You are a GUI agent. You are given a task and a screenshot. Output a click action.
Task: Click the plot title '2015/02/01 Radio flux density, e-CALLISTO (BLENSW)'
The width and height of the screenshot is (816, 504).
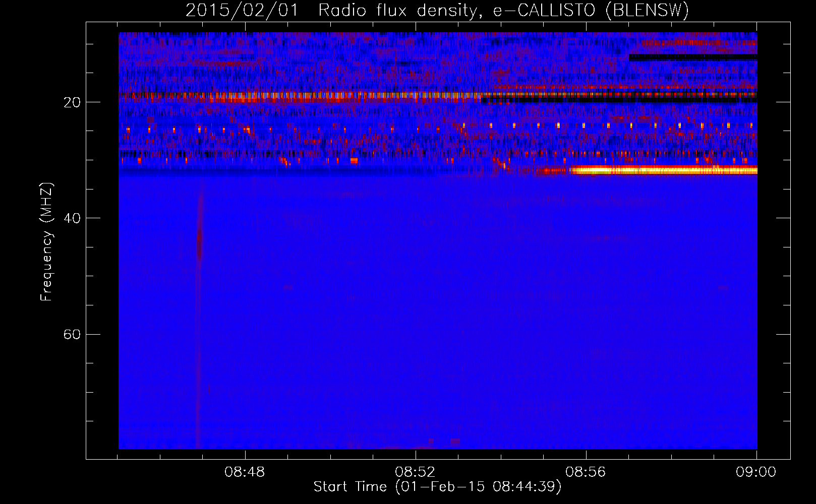coord(437,10)
